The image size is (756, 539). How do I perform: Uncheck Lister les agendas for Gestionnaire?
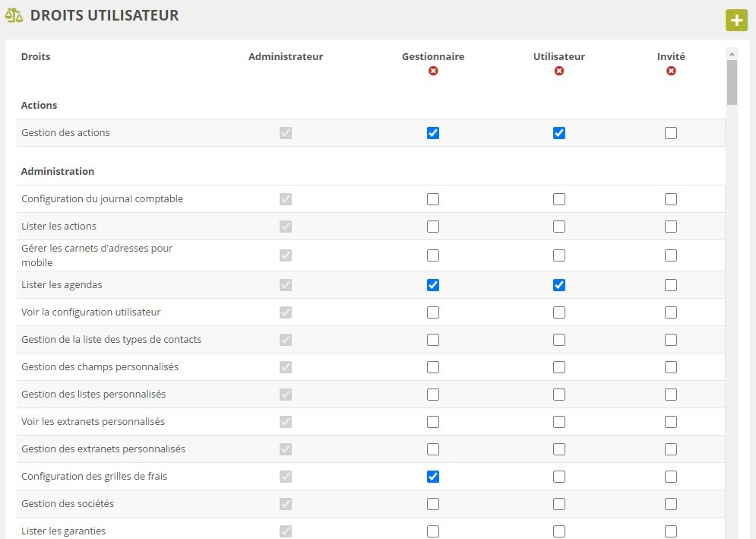pyautogui.click(x=433, y=285)
